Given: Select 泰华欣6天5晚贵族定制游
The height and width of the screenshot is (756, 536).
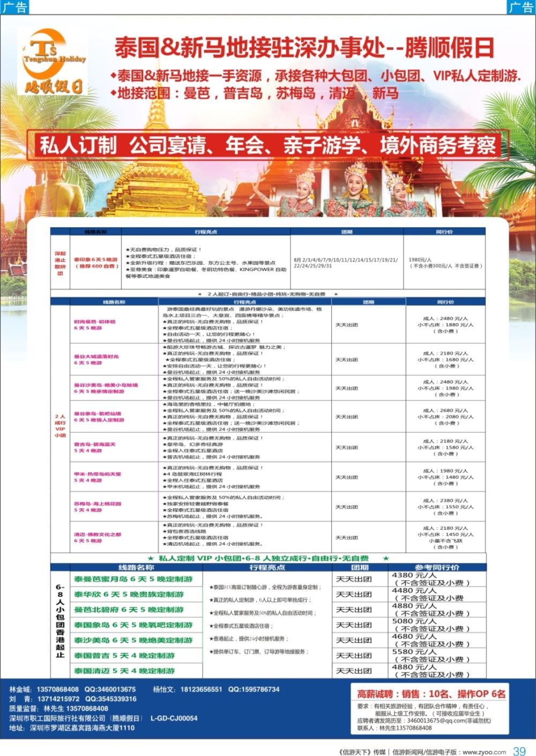Looking at the screenshot, I should (129, 594).
